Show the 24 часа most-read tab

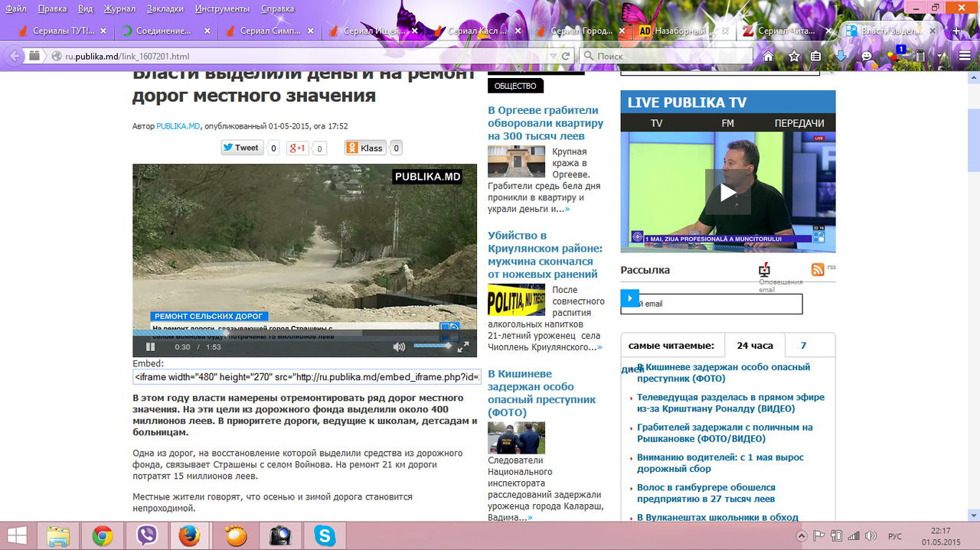click(754, 346)
